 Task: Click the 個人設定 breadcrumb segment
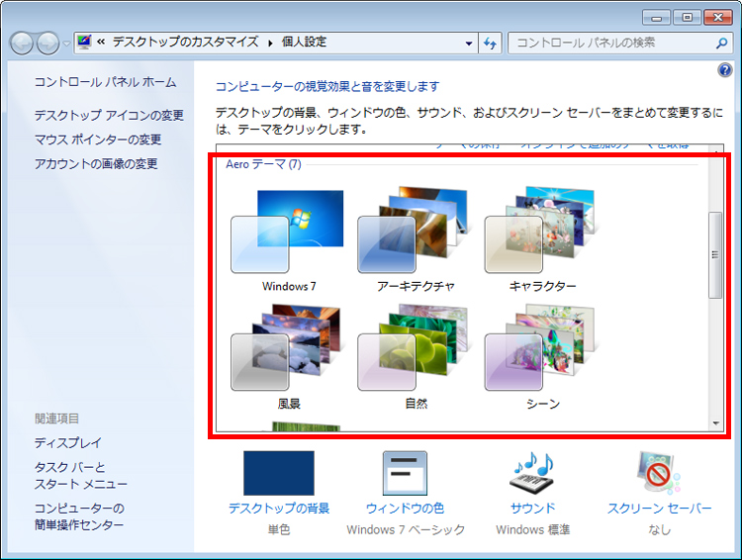point(305,43)
